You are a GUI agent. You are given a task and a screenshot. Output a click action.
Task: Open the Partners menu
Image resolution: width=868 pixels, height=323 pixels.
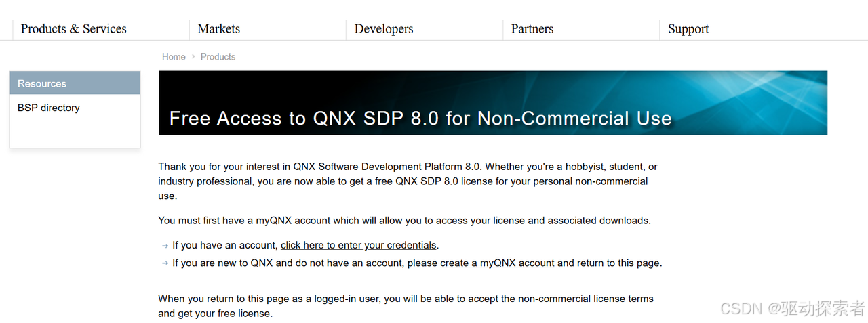coord(532,29)
